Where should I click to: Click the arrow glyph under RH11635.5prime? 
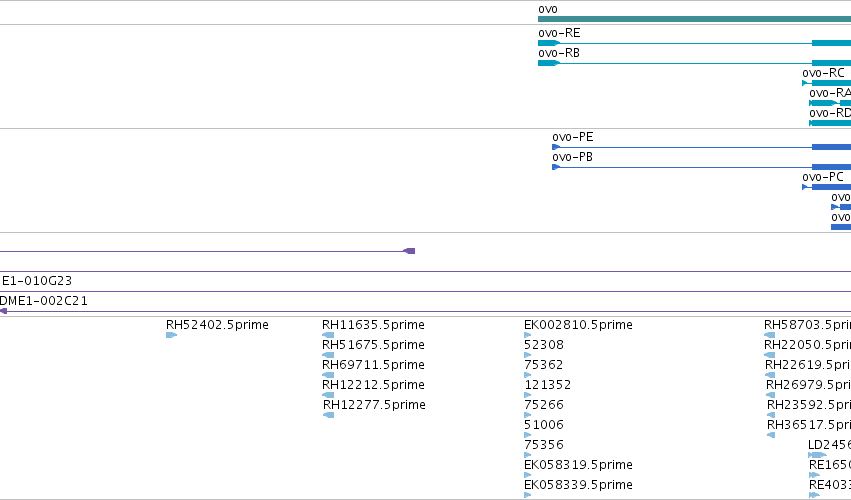pos(328,335)
